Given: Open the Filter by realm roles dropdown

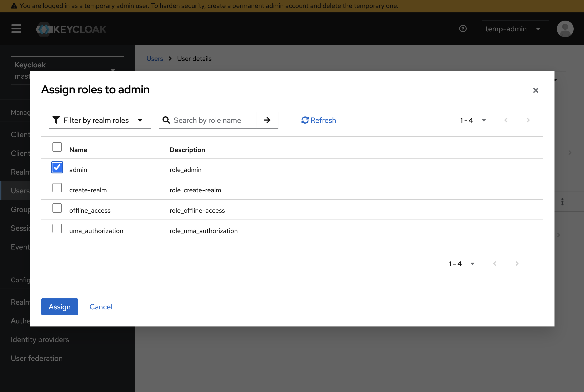Looking at the screenshot, I should [100, 120].
